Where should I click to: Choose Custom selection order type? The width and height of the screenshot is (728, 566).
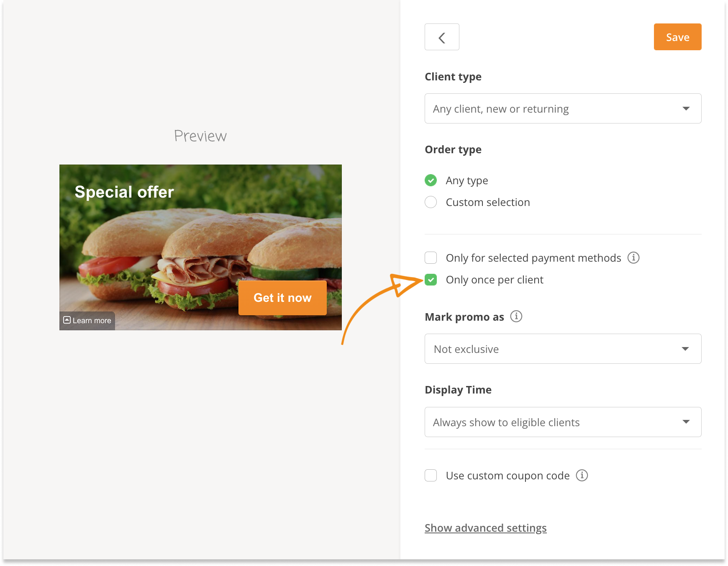tap(431, 202)
